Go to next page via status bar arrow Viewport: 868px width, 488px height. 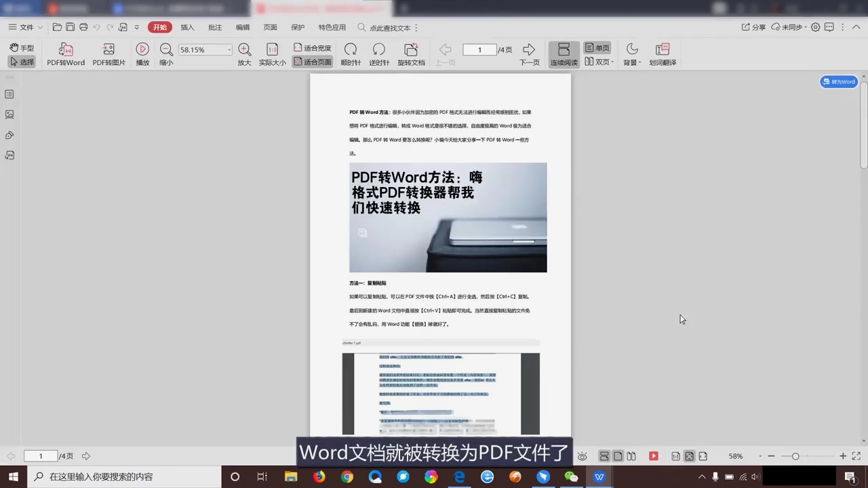pos(86,456)
